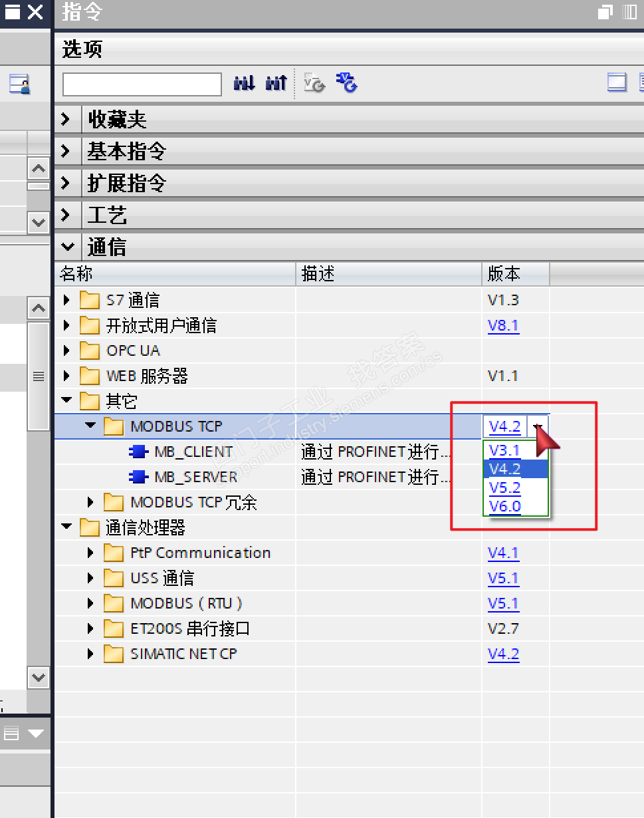Click the 名称 column header
Viewport: 644px width, 818px height.
click(175, 273)
